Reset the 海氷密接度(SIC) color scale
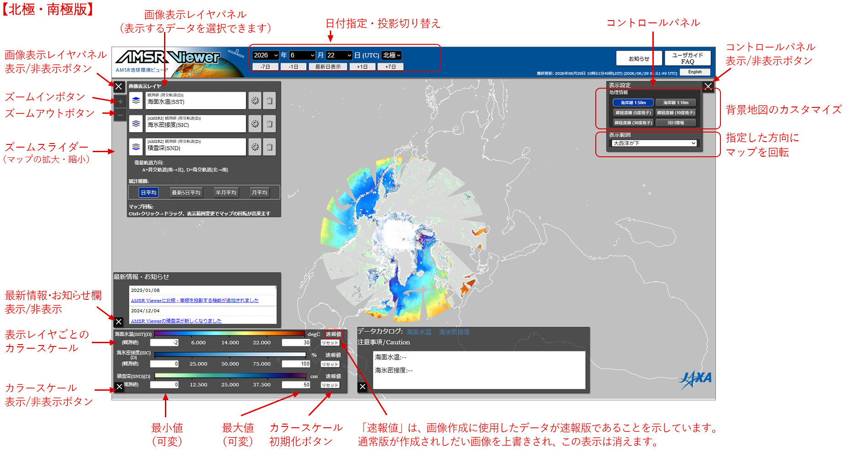The width and height of the screenshot is (868, 457). (x=330, y=364)
